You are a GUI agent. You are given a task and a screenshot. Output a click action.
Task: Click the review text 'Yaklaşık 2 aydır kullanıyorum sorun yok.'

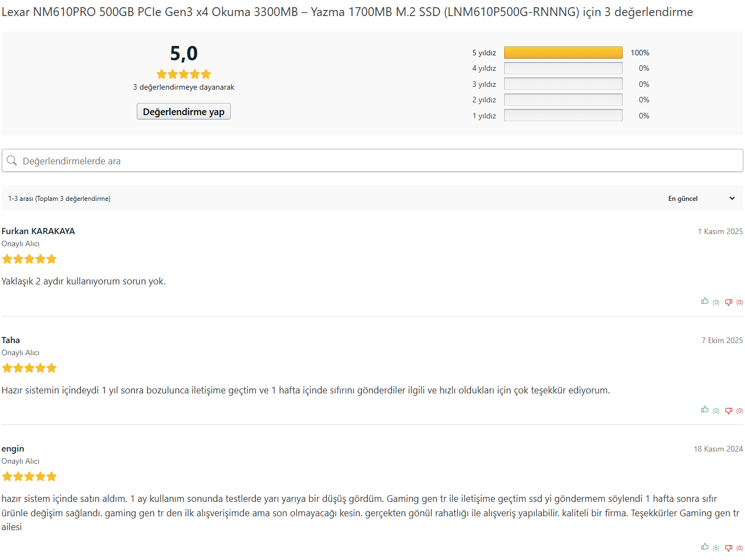[84, 281]
